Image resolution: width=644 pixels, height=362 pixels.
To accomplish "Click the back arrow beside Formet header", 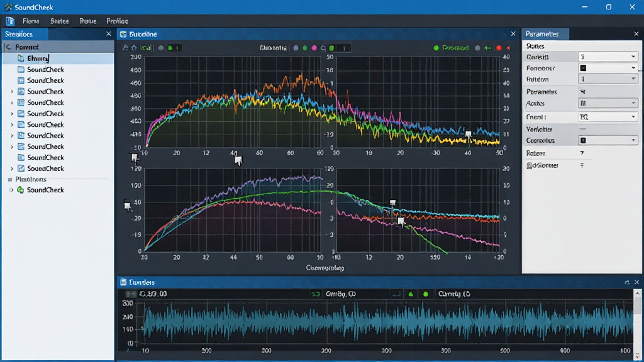I will tap(8, 47).
